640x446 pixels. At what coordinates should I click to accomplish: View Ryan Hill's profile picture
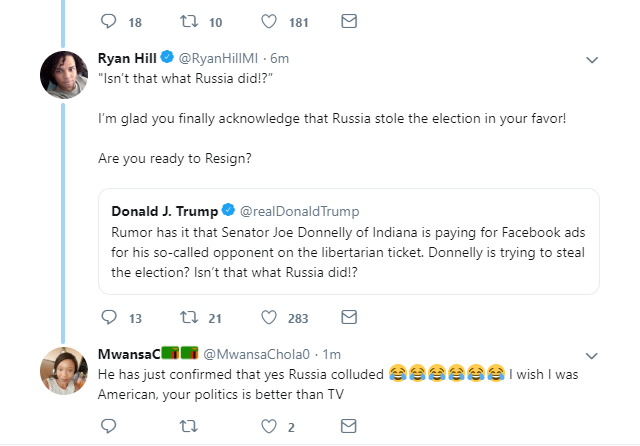64,75
